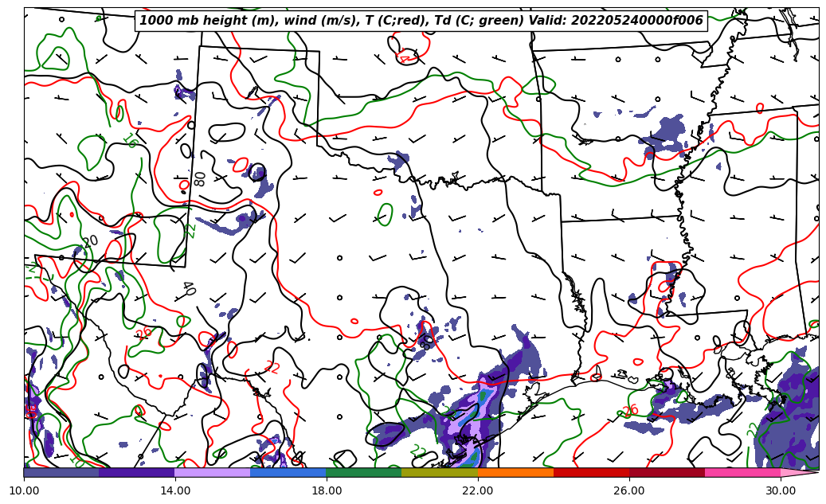The width and height of the screenshot is (826, 504).
Task: Click the map title with valid time 202205240000f006
Action: click(x=421, y=21)
